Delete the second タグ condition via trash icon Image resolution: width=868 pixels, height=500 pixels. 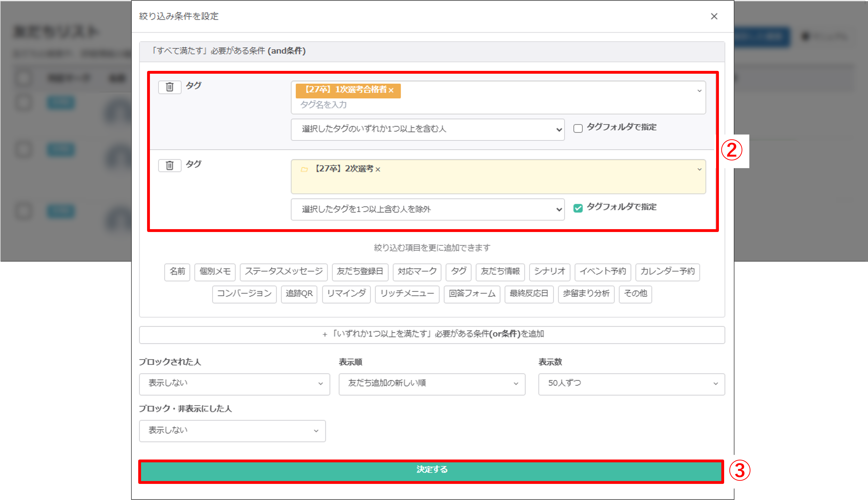169,166
